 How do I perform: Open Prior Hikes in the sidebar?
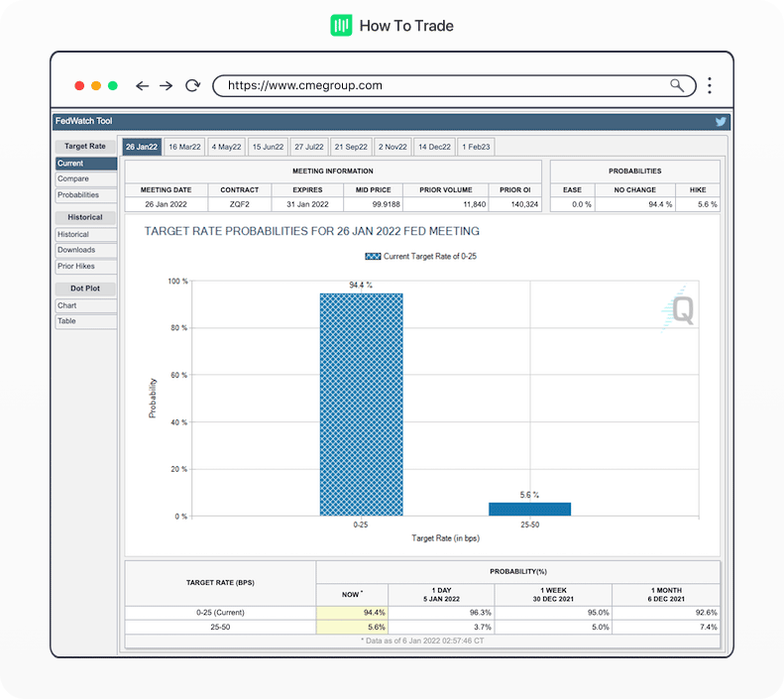click(x=86, y=267)
